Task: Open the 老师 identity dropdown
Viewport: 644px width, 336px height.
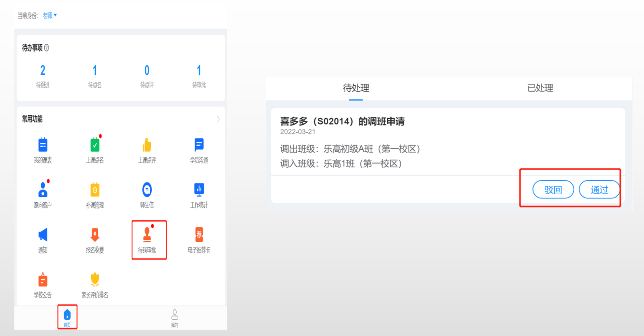Action: pos(50,15)
